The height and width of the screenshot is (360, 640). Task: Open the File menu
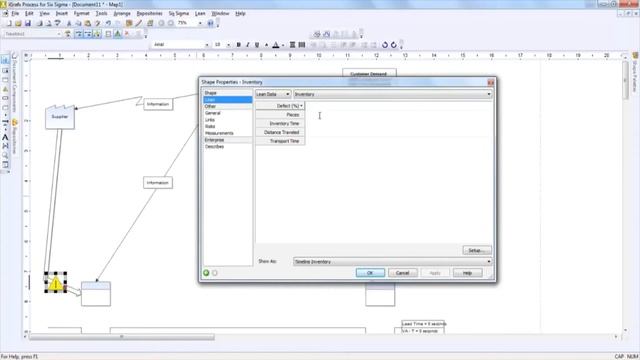(x=15, y=13)
